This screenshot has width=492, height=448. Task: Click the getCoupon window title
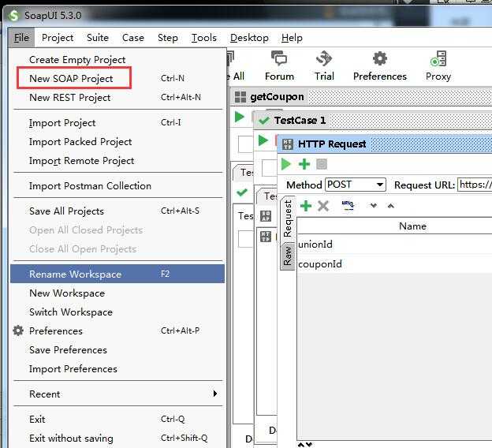tap(277, 97)
